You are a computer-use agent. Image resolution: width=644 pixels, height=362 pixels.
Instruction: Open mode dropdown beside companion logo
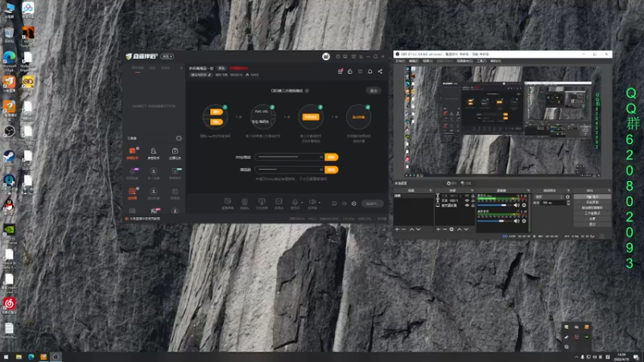coord(167,56)
